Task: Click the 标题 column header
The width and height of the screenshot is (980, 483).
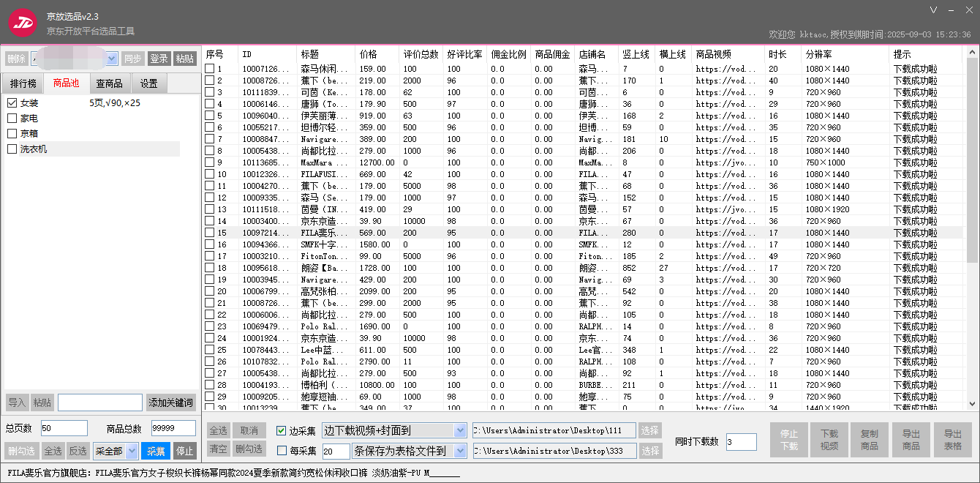Action: [326, 54]
